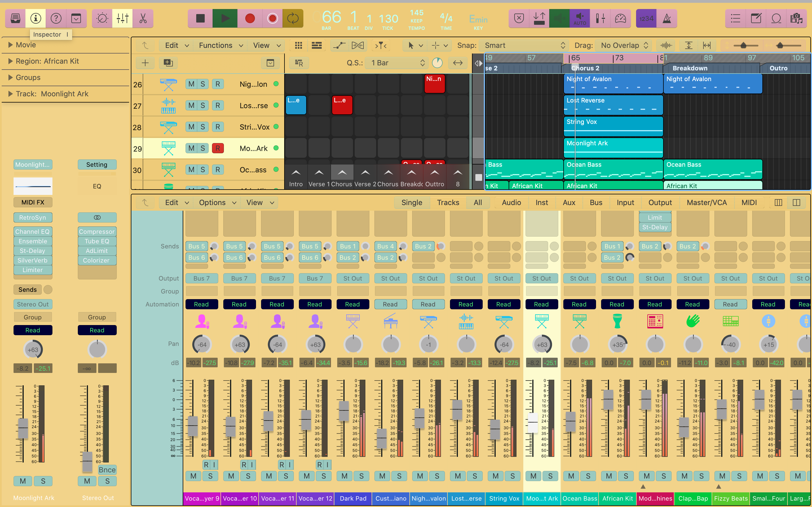Open the List Editors button
The width and height of the screenshot is (812, 507).
(x=736, y=18)
